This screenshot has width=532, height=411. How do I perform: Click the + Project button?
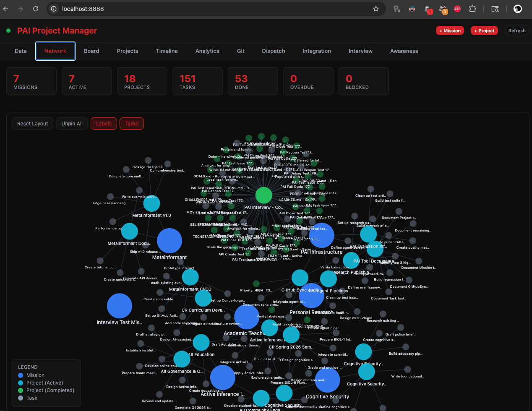click(484, 31)
